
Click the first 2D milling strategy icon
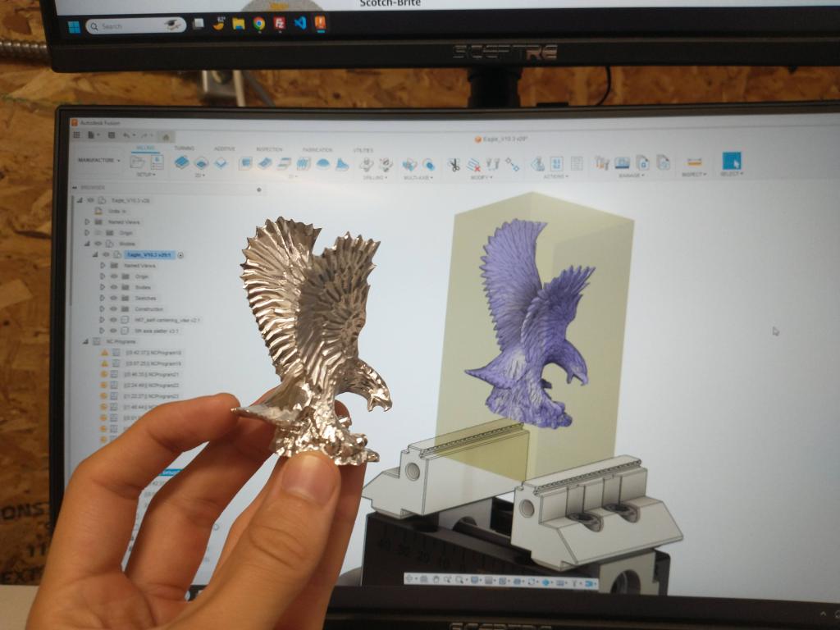[x=182, y=162]
